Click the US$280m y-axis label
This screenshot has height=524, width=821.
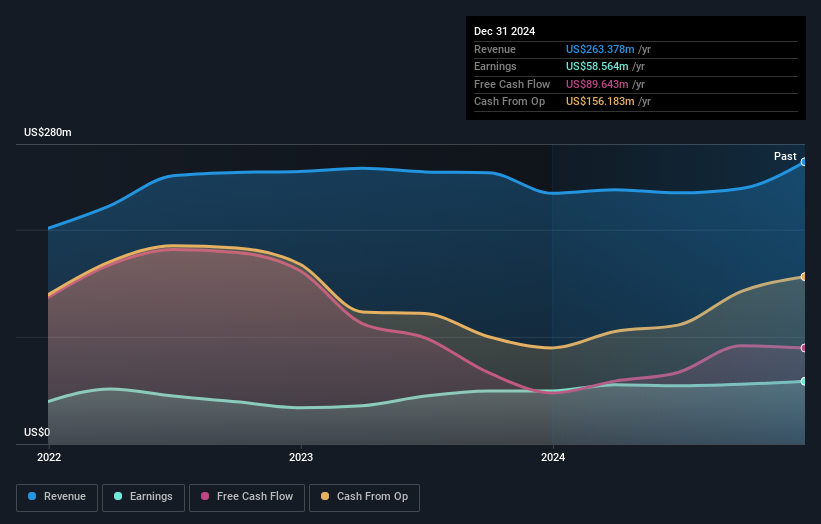(x=48, y=132)
